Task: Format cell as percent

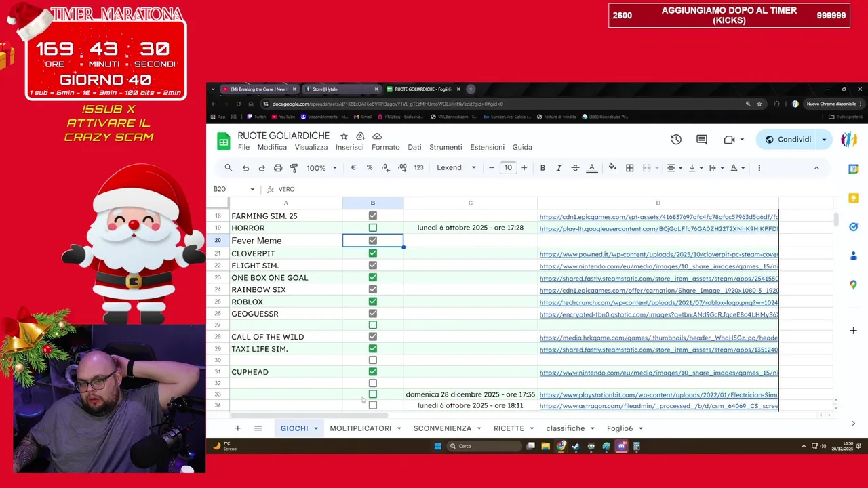Action: tap(370, 168)
